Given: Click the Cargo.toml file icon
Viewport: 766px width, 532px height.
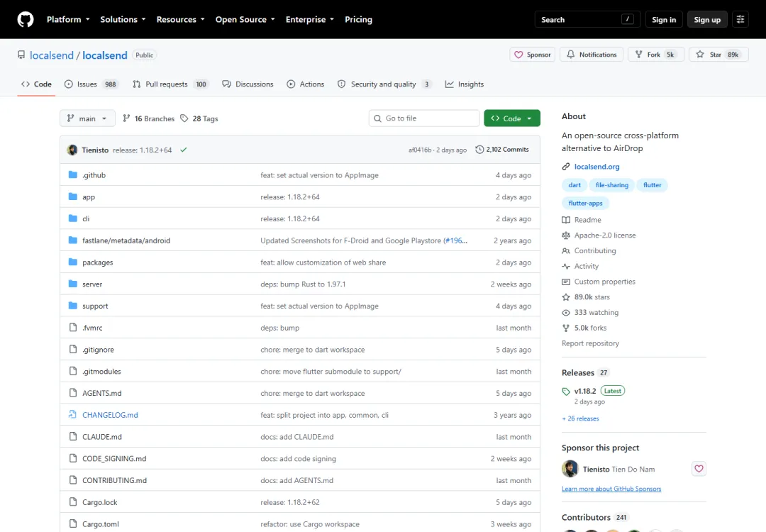Looking at the screenshot, I should (x=73, y=523).
